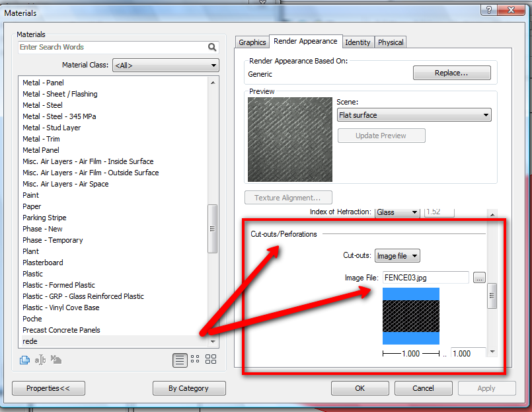This screenshot has width=532, height=412.
Task: Open the Material Class dropdown
Action: coord(166,65)
